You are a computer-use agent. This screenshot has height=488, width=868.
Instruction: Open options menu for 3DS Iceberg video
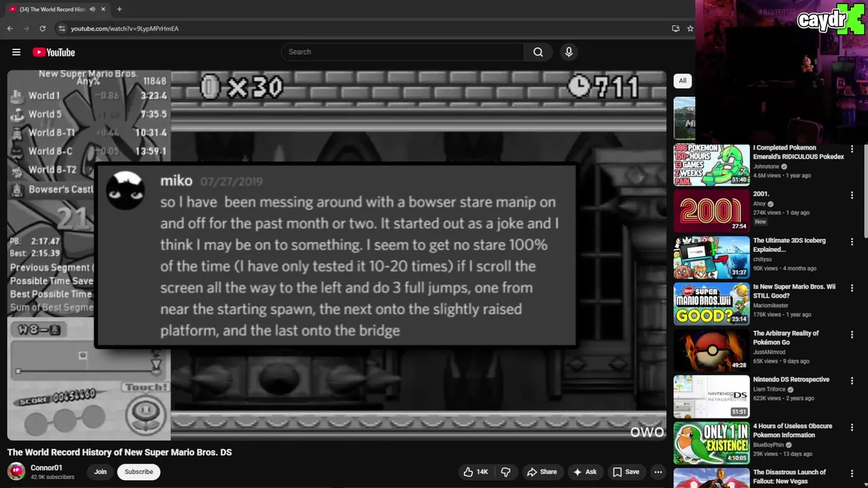pos(852,242)
